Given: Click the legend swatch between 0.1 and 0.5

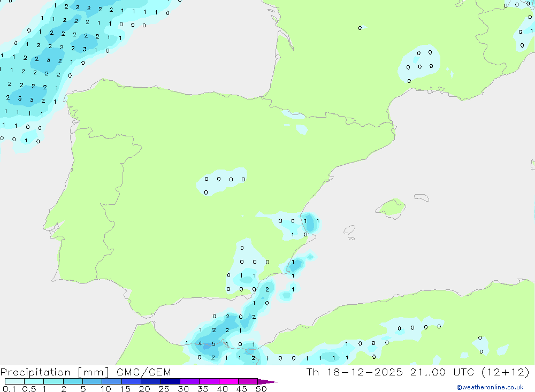Looking at the screenshot, I should point(14,381).
